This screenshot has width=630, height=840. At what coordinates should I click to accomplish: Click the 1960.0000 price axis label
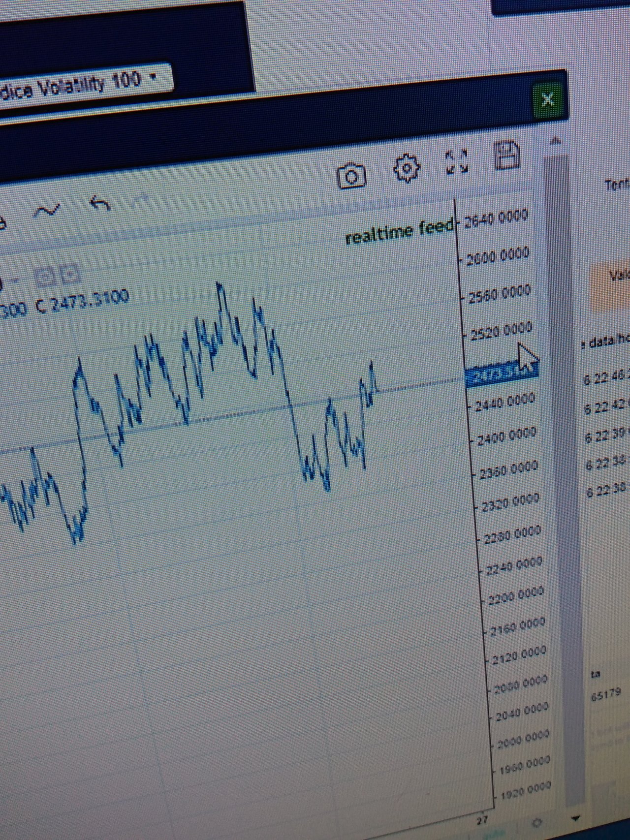tap(525, 765)
